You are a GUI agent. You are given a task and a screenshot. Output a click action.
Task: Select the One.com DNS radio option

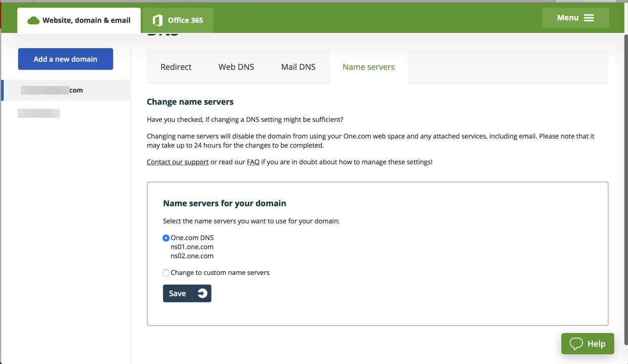point(166,238)
